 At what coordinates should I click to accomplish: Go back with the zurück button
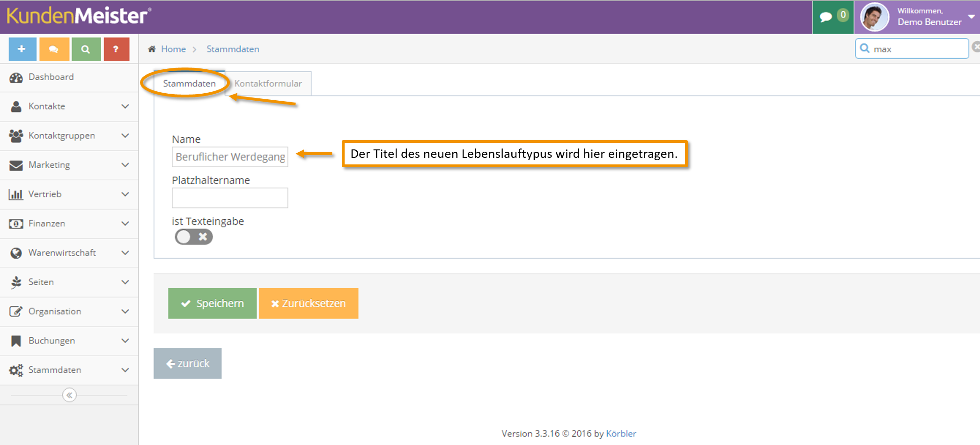click(188, 363)
